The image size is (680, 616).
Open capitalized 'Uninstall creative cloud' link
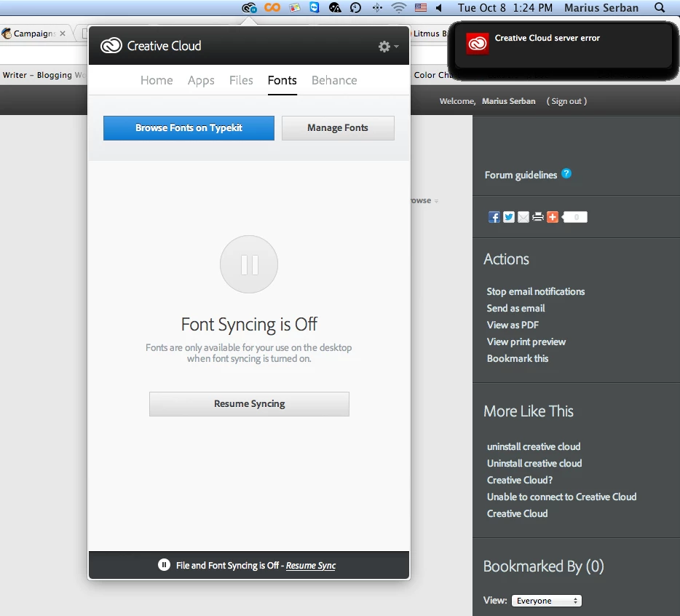534,463
